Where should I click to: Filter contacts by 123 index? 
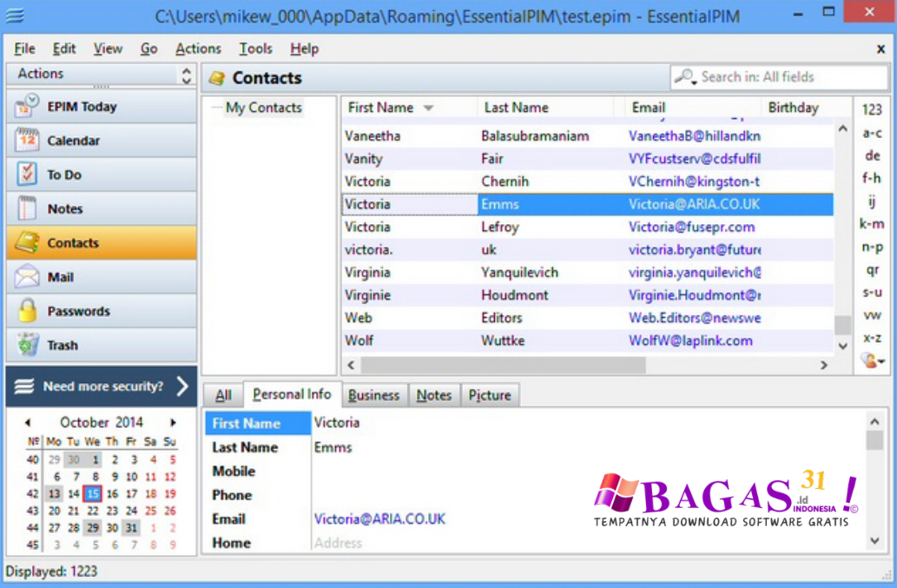[872, 109]
